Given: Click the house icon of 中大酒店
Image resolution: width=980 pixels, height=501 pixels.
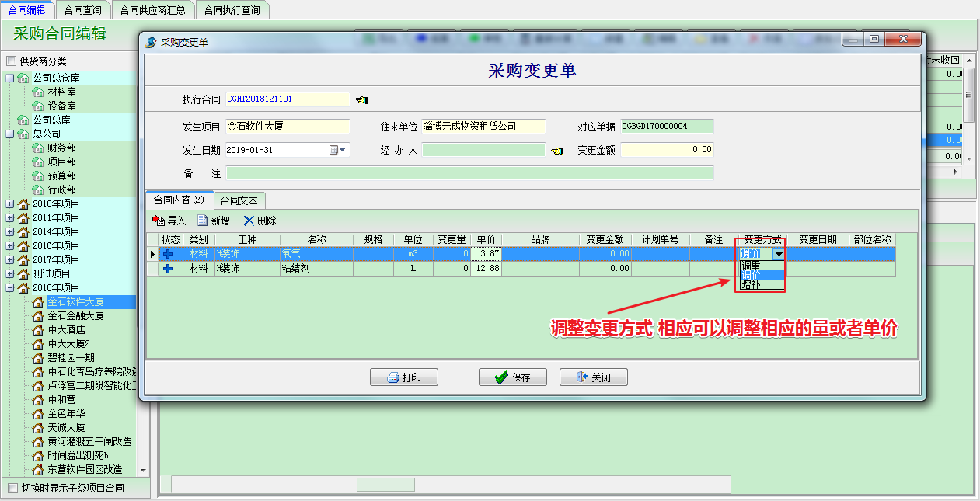Looking at the screenshot, I should tap(37, 329).
